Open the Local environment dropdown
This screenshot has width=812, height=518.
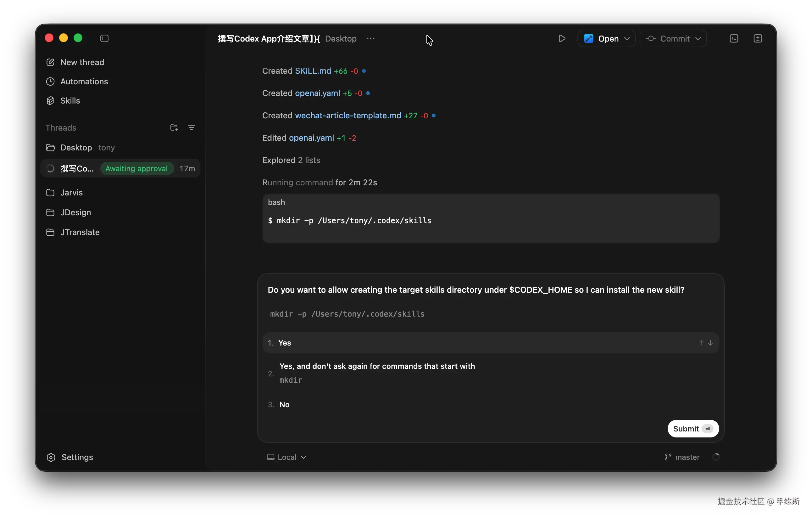287,457
